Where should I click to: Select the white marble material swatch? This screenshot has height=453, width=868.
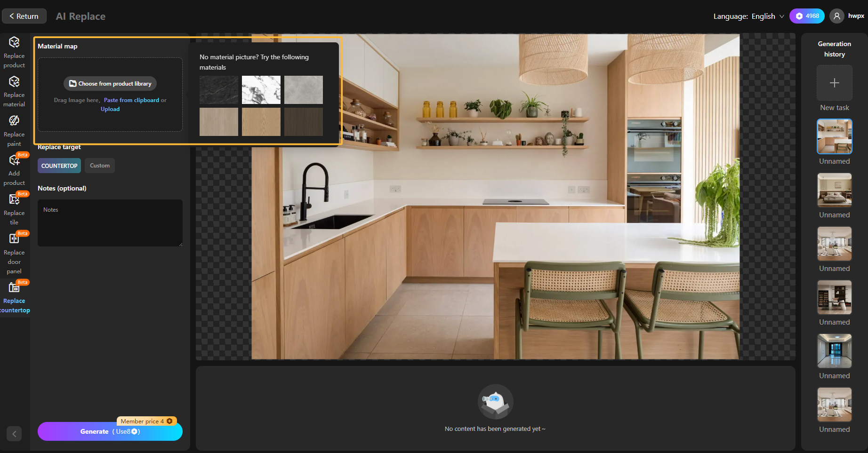tap(261, 90)
